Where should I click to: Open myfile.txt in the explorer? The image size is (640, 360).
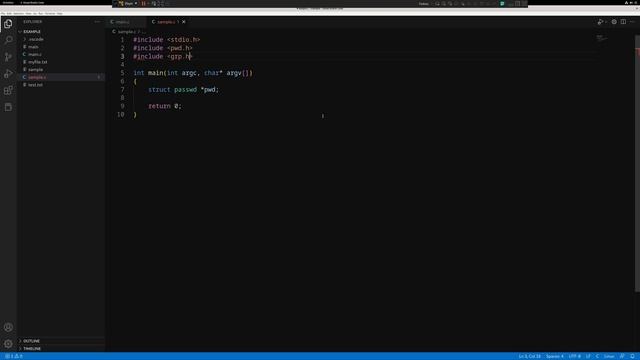coord(38,62)
